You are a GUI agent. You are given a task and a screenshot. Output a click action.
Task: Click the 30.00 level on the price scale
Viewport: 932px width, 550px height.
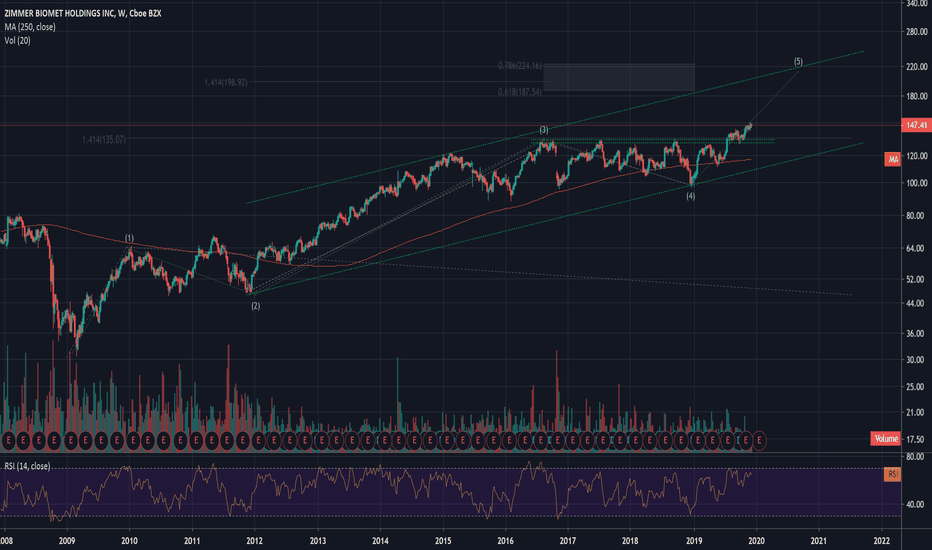pos(917,360)
